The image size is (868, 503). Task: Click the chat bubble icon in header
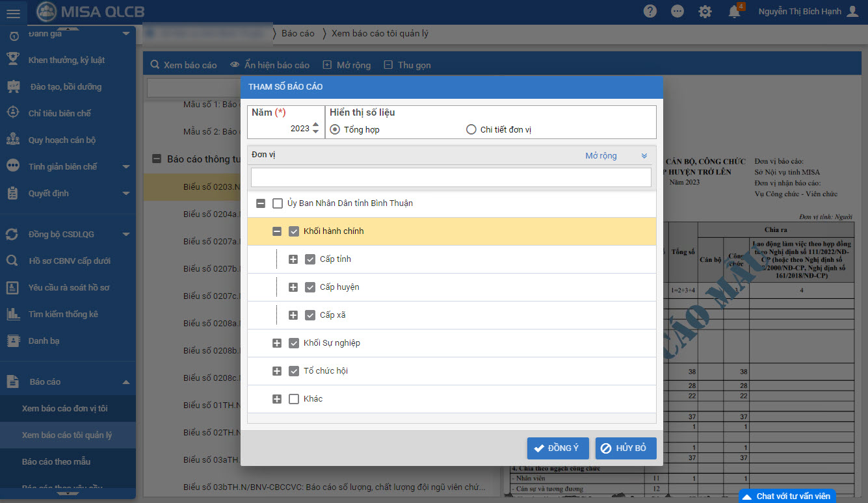click(x=677, y=11)
